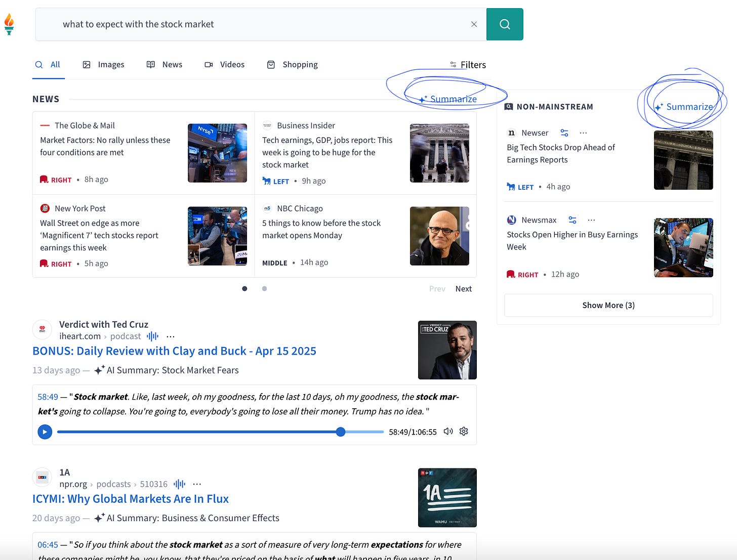Click the RIGHT elephant icon under Newsmax article
Viewport: 737px width, 560px height.
[511, 274]
